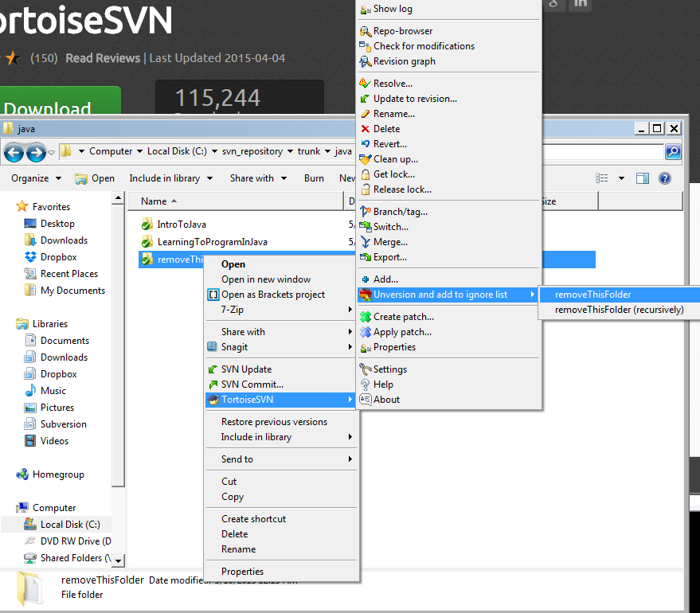Open the Organize dropdown
Image resolution: width=700 pixels, height=613 pixels.
click(x=36, y=178)
